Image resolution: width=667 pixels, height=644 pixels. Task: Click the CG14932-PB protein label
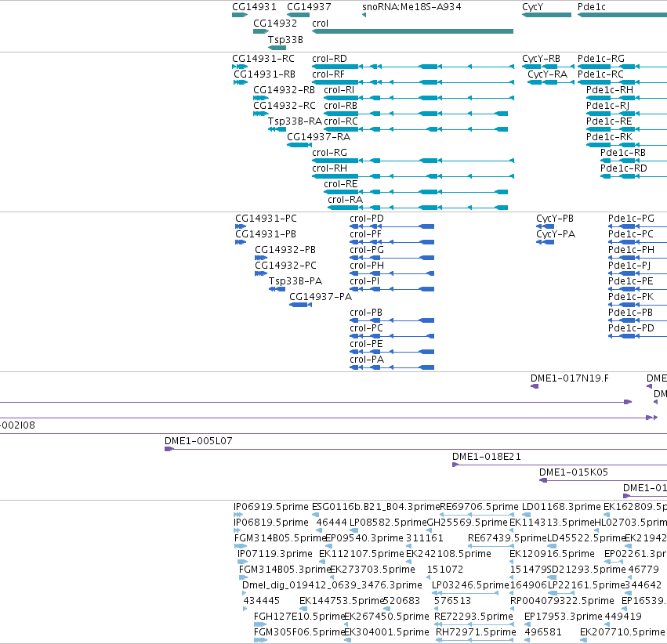(285, 249)
